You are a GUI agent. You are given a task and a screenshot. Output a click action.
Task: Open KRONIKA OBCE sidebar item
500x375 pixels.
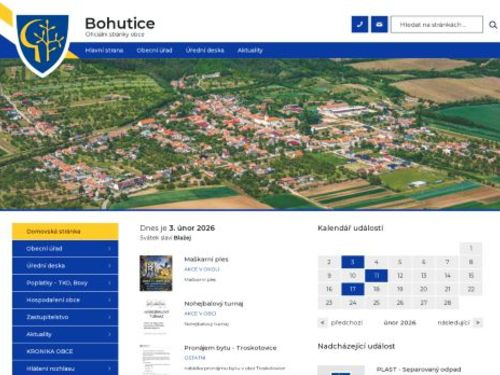(x=65, y=351)
